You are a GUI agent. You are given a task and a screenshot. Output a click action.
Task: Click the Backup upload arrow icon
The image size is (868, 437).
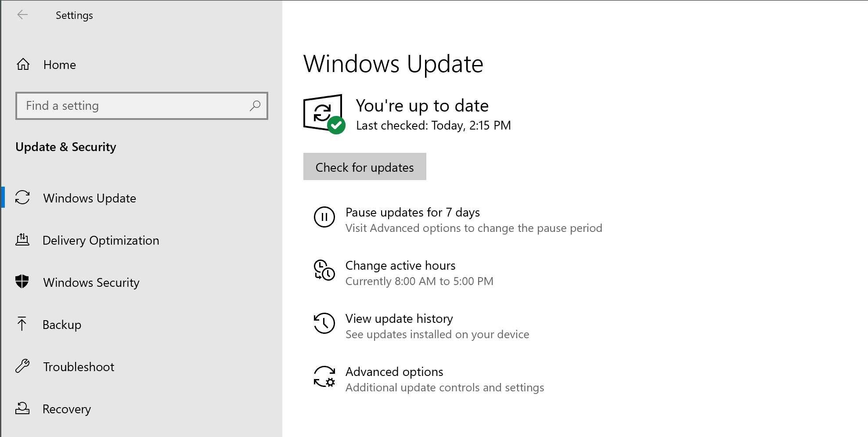pyautogui.click(x=22, y=324)
